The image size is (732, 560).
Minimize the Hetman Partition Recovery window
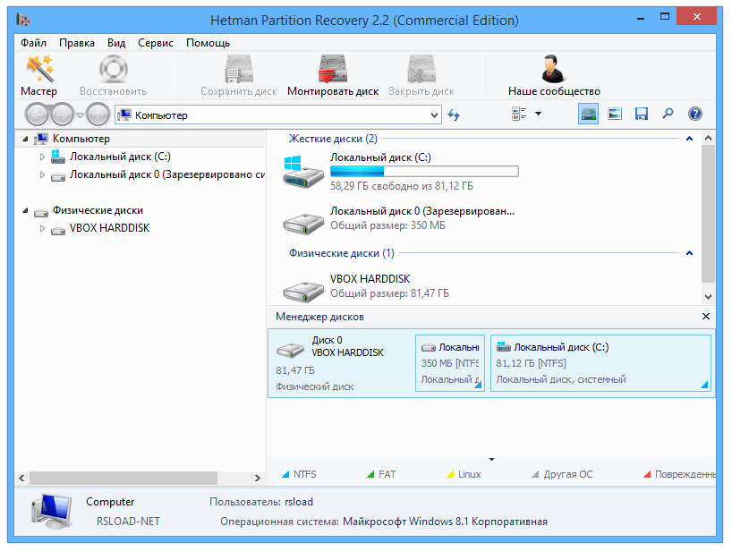tap(641, 18)
